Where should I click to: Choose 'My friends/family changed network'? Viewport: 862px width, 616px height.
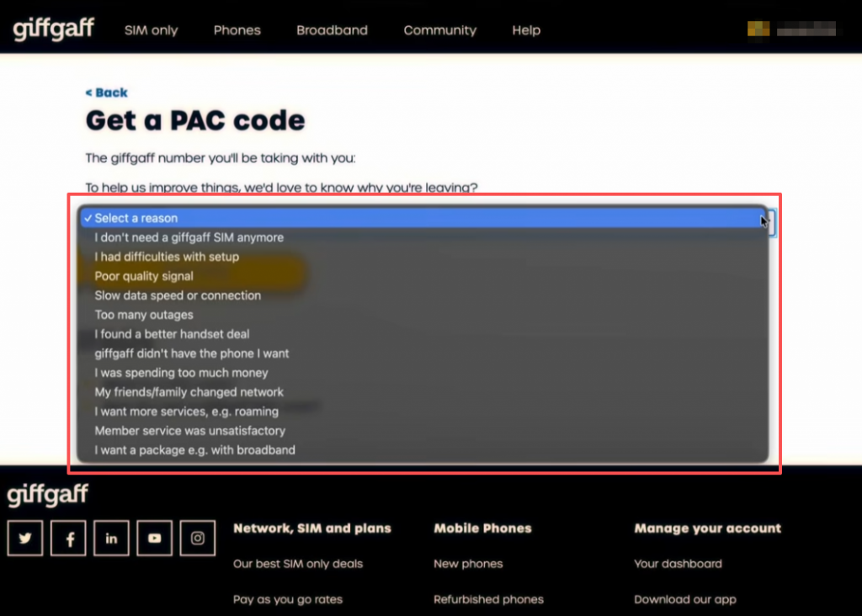(423, 392)
